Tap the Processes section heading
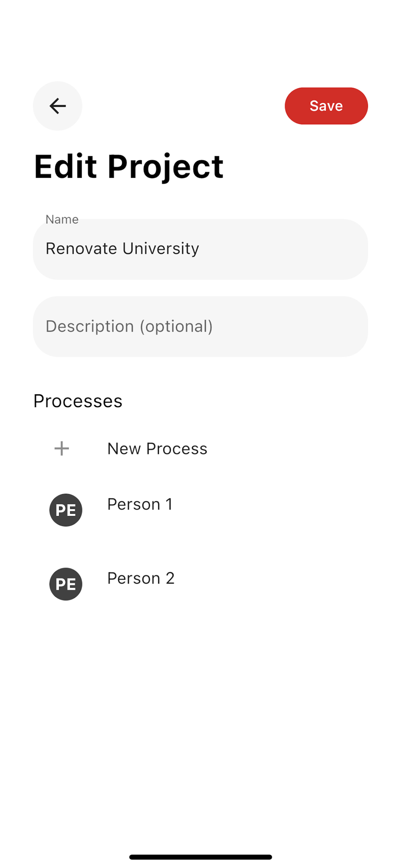The height and width of the screenshot is (868, 401). (x=78, y=401)
